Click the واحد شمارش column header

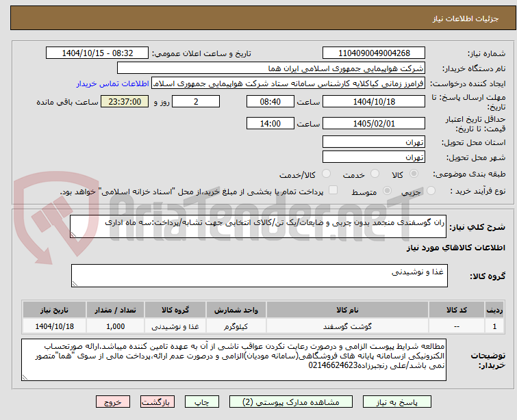click(x=236, y=310)
